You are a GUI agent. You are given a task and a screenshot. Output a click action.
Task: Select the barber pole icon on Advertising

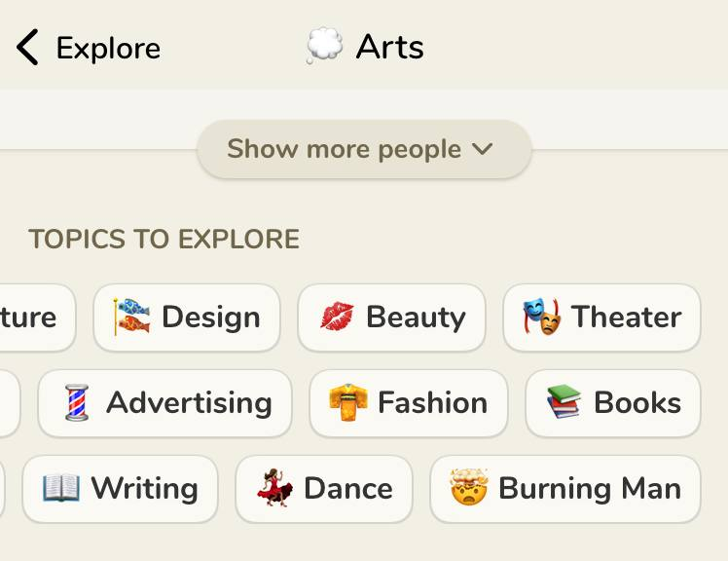(77, 402)
